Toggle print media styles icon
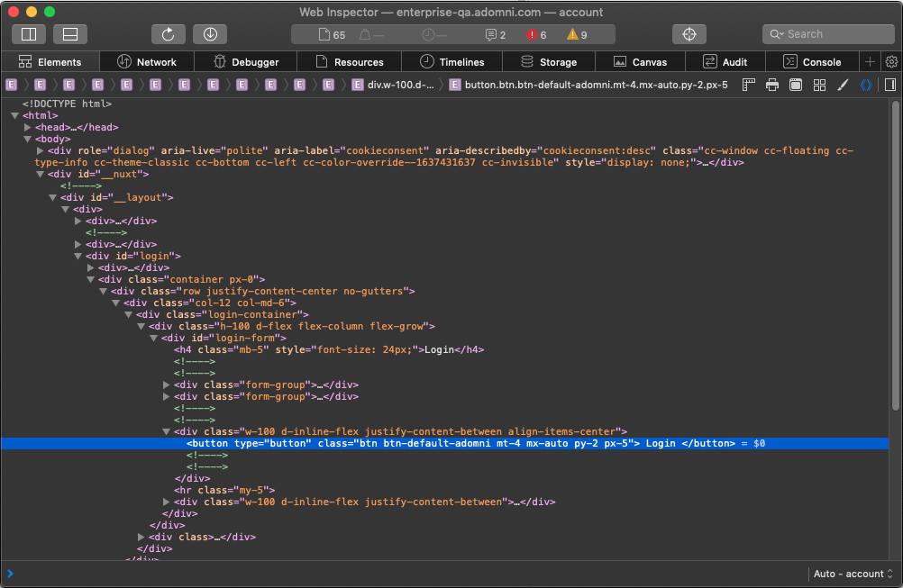This screenshot has height=588, width=903. tap(772, 85)
